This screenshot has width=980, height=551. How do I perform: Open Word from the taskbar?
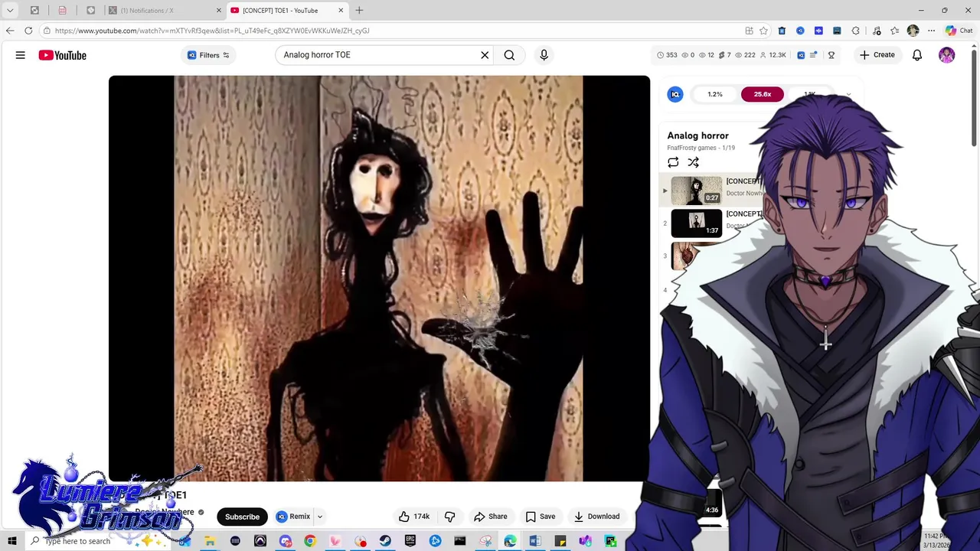click(535, 541)
